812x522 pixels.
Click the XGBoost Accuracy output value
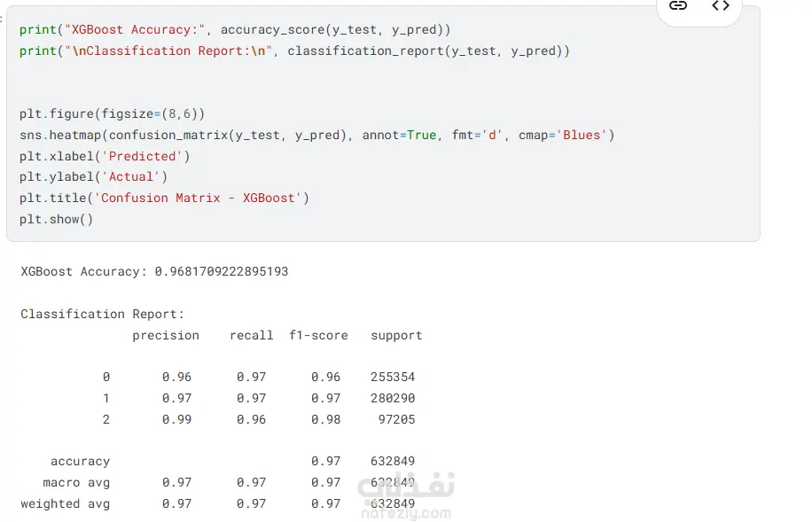point(221,271)
